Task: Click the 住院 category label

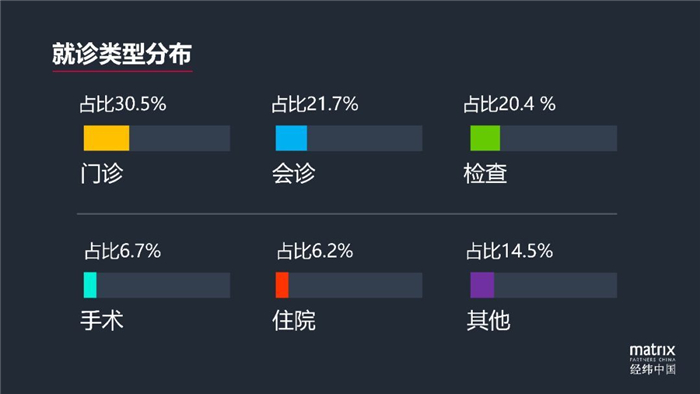Action: coord(294,320)
